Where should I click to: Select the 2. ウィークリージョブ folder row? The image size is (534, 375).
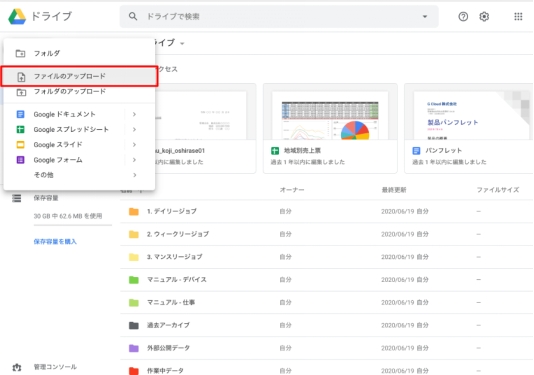point(327,234)
